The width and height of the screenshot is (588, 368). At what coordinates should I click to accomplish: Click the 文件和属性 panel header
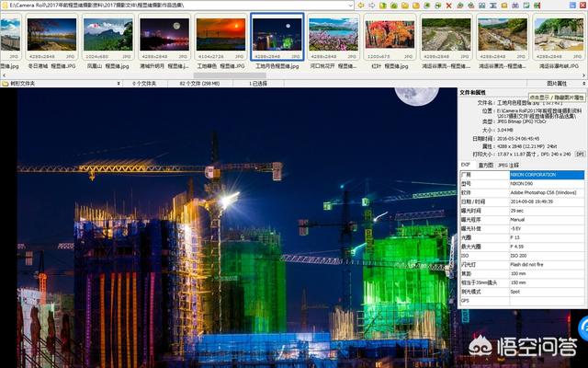click(x=472, y=92)
